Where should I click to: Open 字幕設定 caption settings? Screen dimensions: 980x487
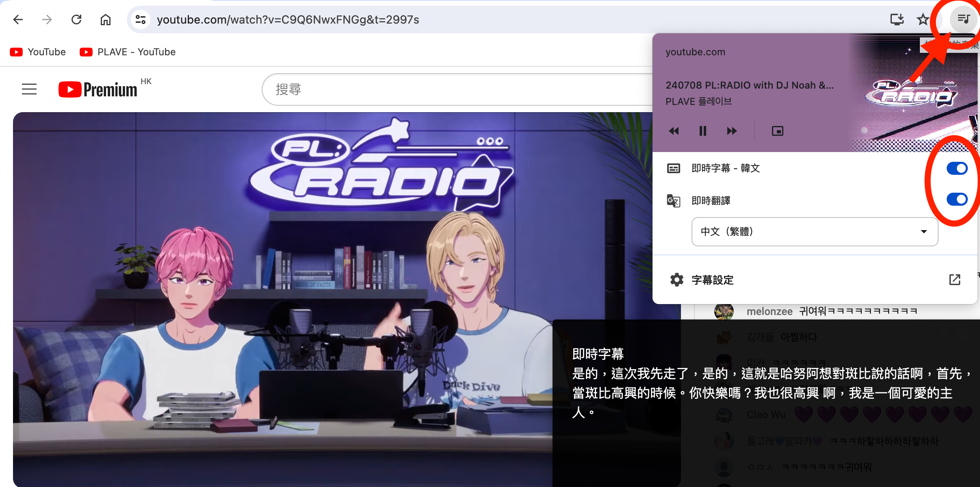815,280
